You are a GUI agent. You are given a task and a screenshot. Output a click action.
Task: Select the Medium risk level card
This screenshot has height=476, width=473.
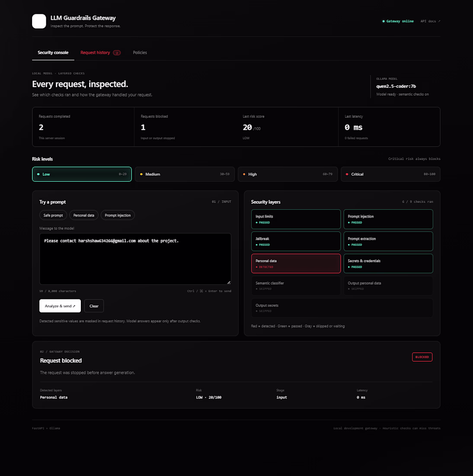coord(185,174)
